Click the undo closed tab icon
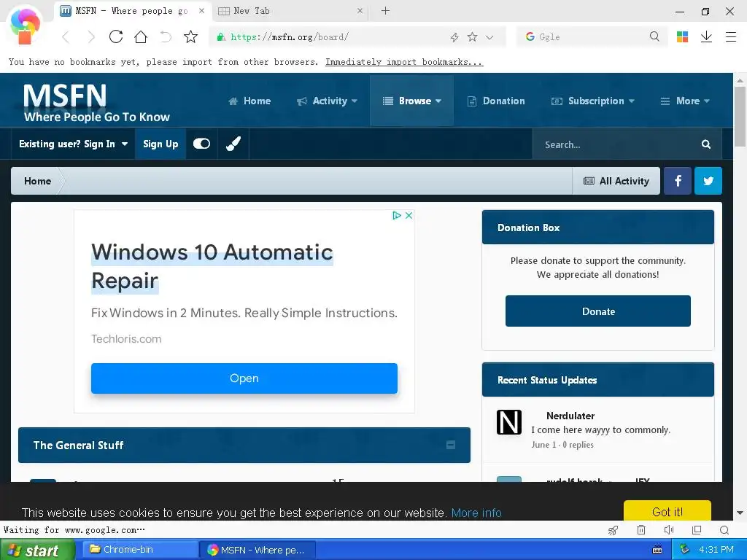The height and width of the screenshot is (560, 747). tap(166, 36)
